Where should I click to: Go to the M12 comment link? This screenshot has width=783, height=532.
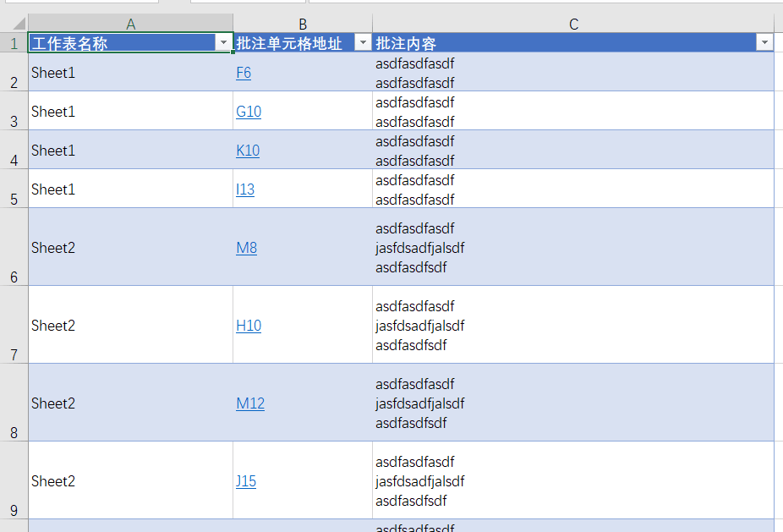pyautogui.click(x=250, y=404)
